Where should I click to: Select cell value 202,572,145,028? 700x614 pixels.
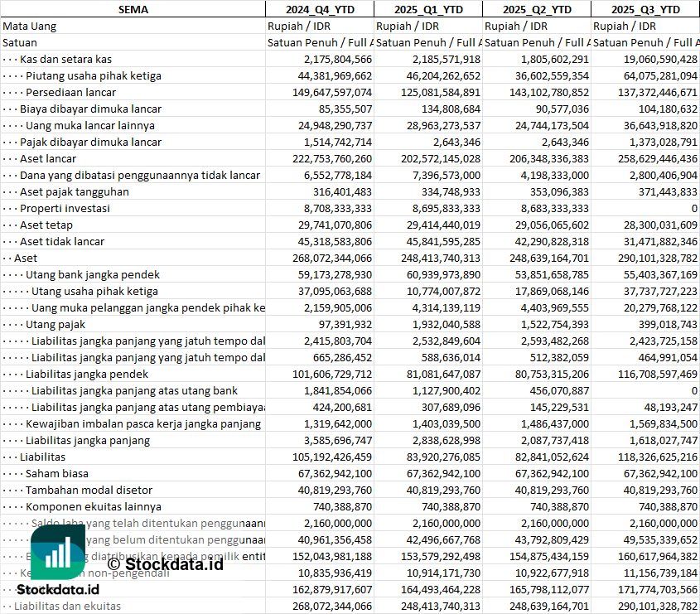[441, 158]
